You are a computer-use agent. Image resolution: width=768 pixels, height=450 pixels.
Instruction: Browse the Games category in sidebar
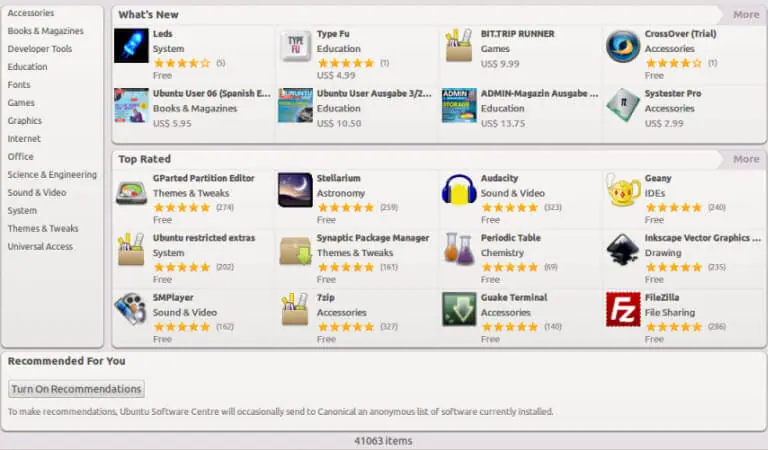[x=21, y=103]
